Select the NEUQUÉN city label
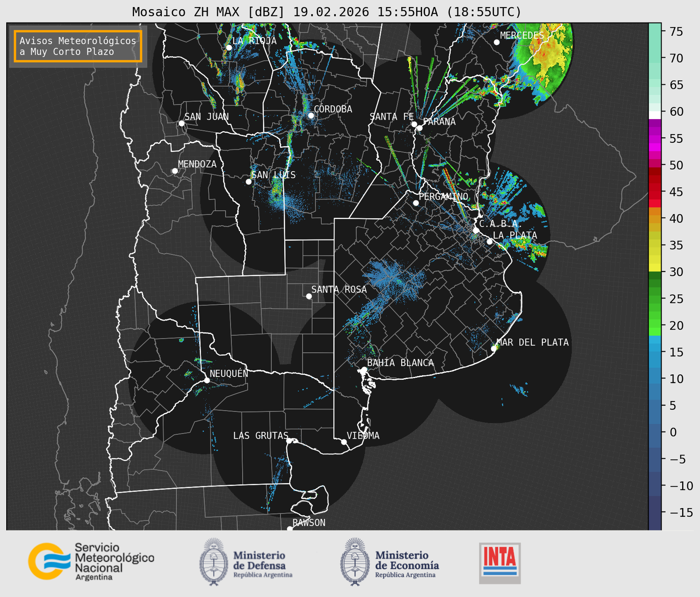 point(229,373)
